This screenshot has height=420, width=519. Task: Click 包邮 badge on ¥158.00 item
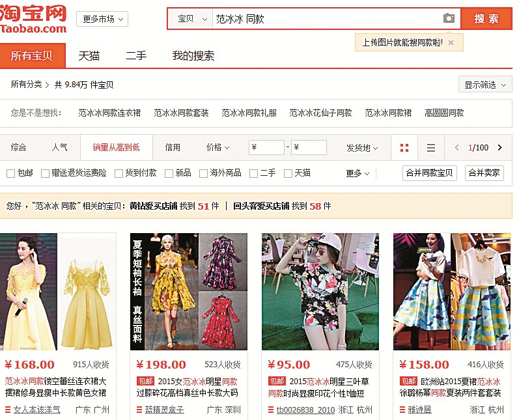408,382
